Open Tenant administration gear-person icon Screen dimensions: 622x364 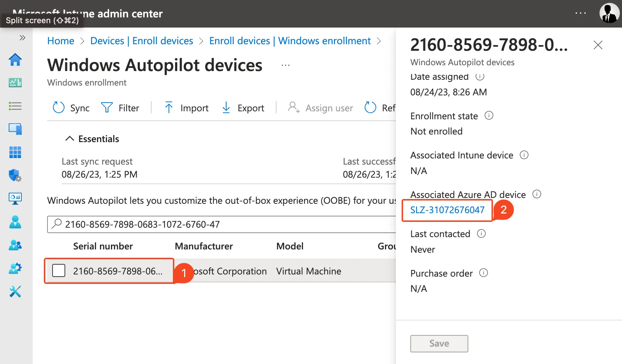15,269
